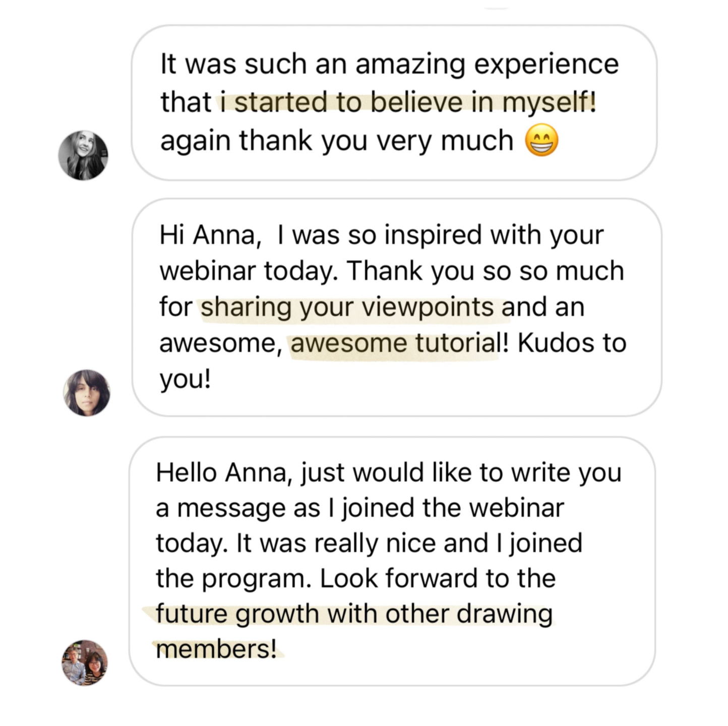The height and width of the screenshot is (726, 728).
Task: Tap the two-person profile photo at bottom
Action: click(x=85, y=662)
